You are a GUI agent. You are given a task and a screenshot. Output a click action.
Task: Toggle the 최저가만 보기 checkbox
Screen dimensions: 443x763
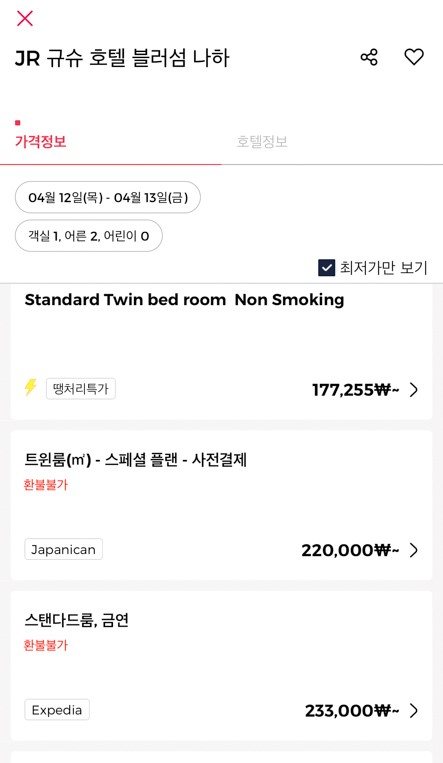tap(326, 268)
